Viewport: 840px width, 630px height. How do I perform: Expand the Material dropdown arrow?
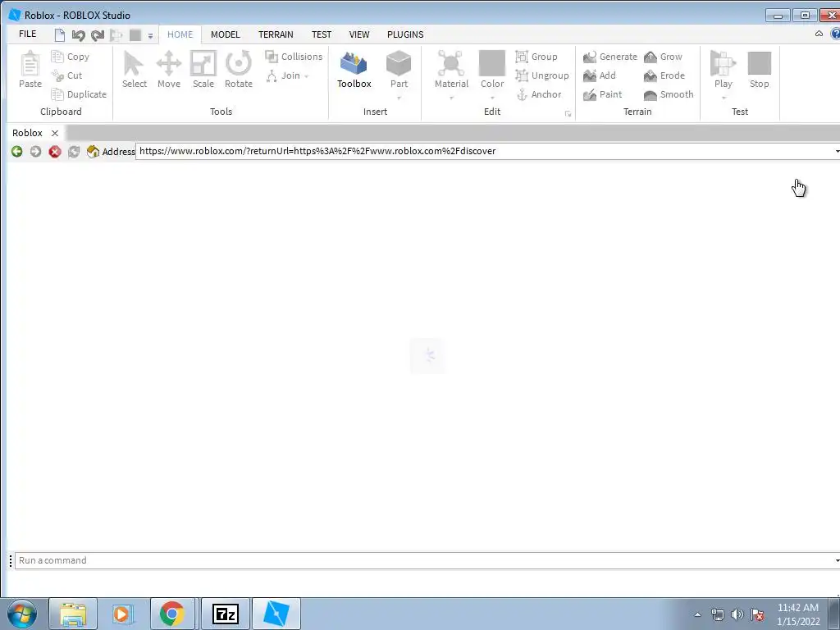[451, 98]
